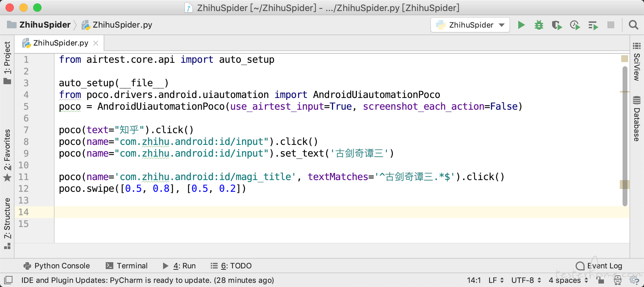The width and height of the screenshot is (644, 287).
Task: Change LF line separator in status bar
Action: [496, 280]
